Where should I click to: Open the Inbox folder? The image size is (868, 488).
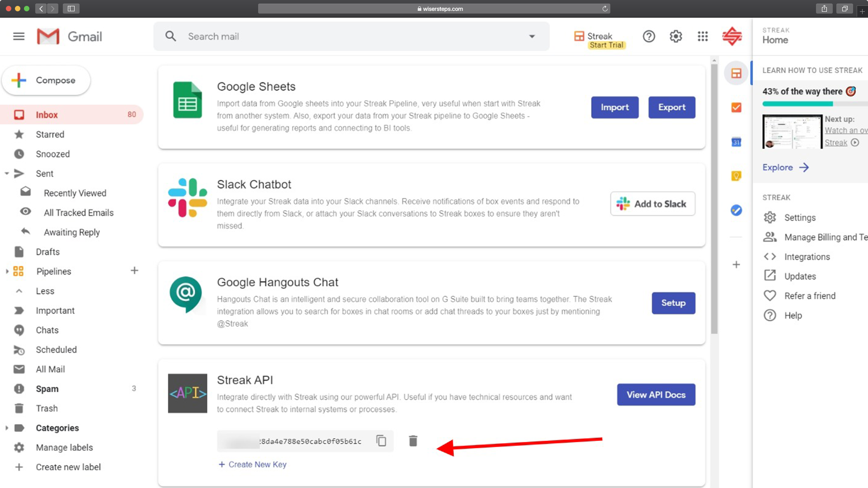[x=71, y=115]
